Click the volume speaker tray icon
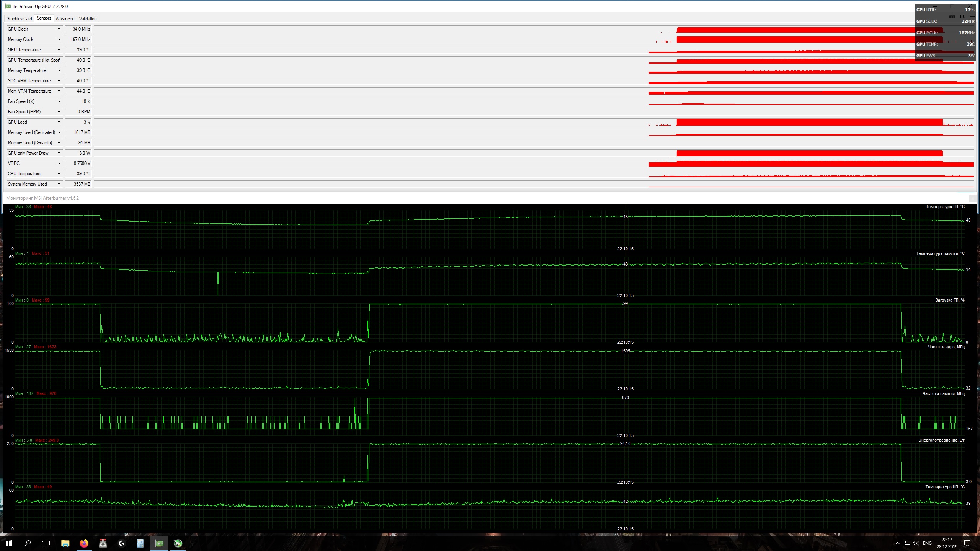Image resolution: width=980 pixels, height=551 pixels. click(x=915, y=543)
